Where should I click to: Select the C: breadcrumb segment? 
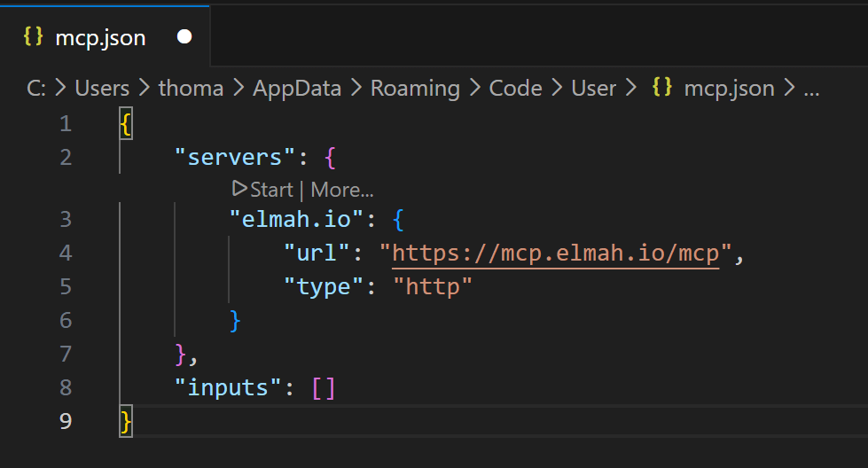coord(36,89)
